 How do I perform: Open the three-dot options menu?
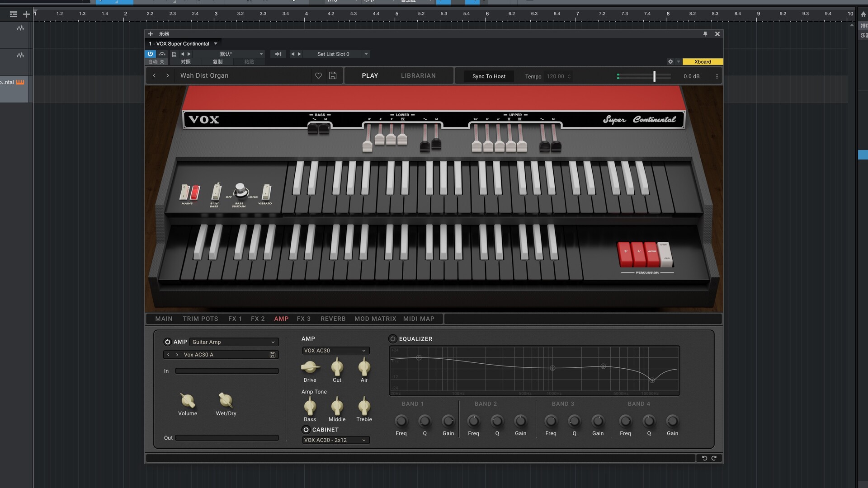pos(717,76)
